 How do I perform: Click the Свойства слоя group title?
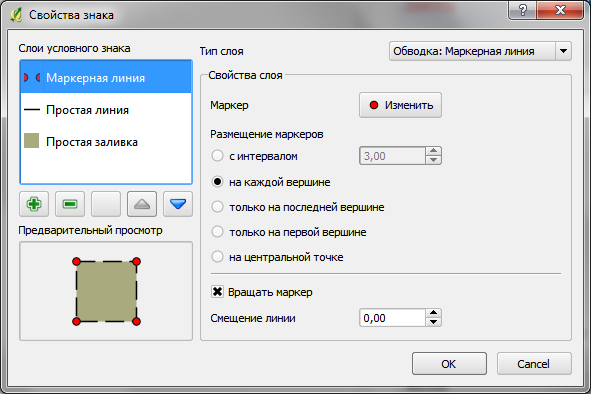coord(245,75)
